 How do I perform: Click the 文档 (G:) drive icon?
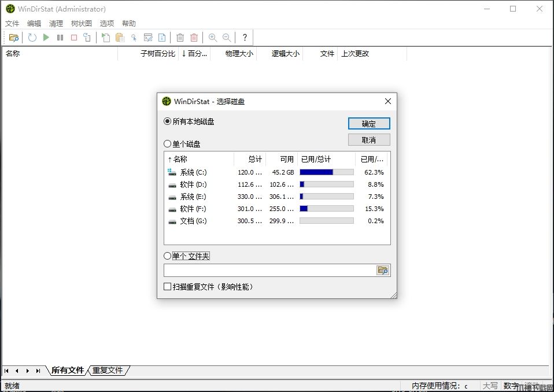(172, 221)
